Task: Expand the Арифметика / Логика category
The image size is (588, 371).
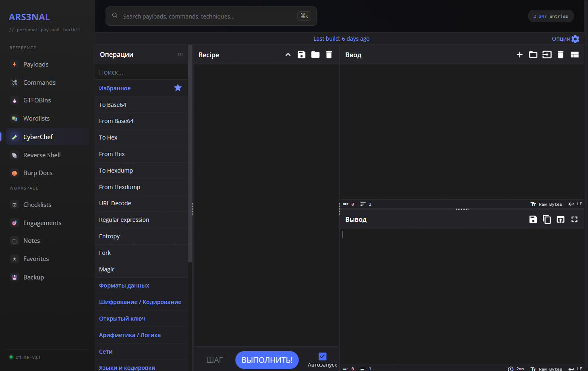Action: (141, 335)
